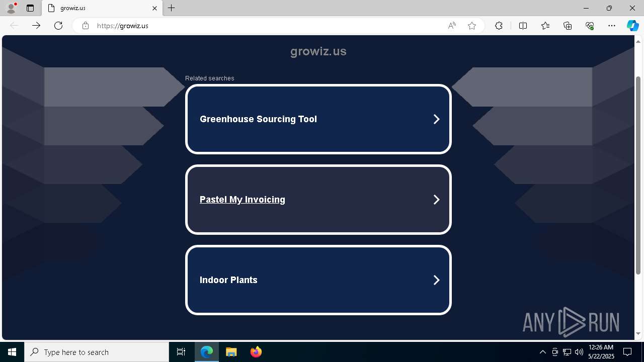Open Indoor Plants related search
Screen dimensions: 644x362
[318, 280]
